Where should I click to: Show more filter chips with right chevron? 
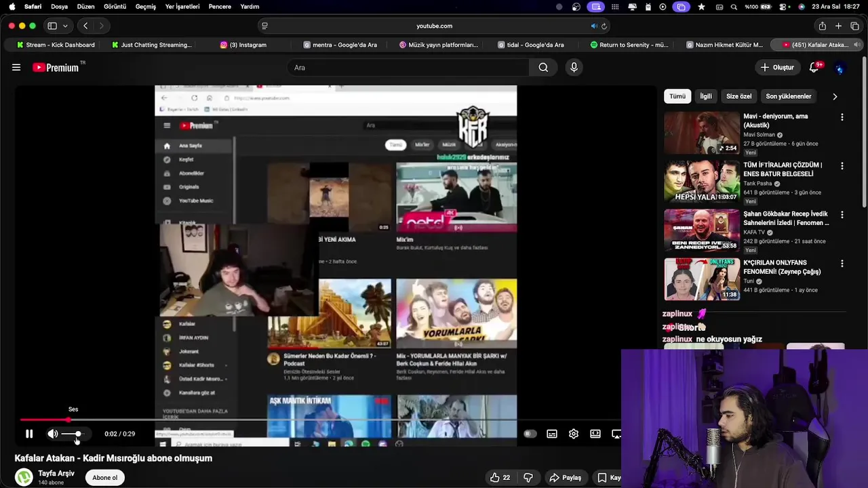pyautogui.click(x=835, y=96)
